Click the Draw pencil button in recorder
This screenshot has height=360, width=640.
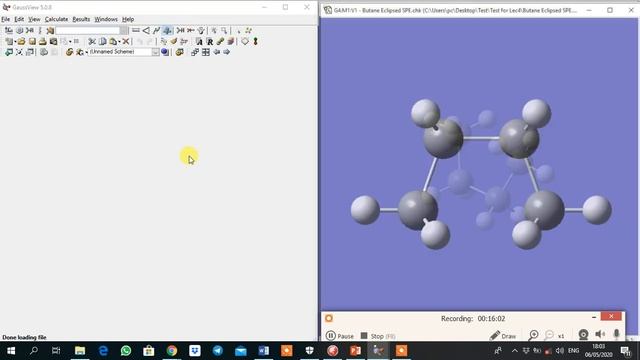tap(503, 336)
